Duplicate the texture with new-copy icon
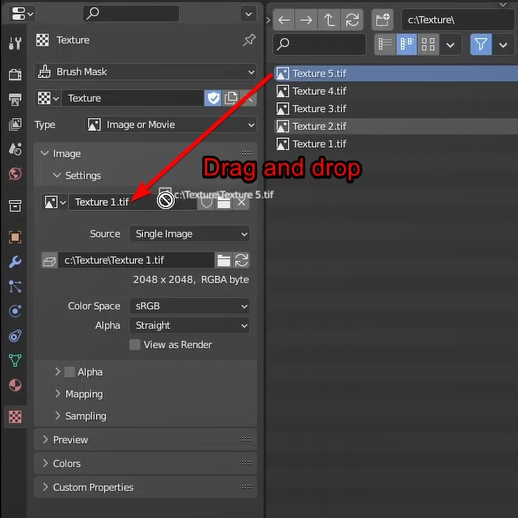The height and width of the screenshot is (518, 518). [231, 98]
